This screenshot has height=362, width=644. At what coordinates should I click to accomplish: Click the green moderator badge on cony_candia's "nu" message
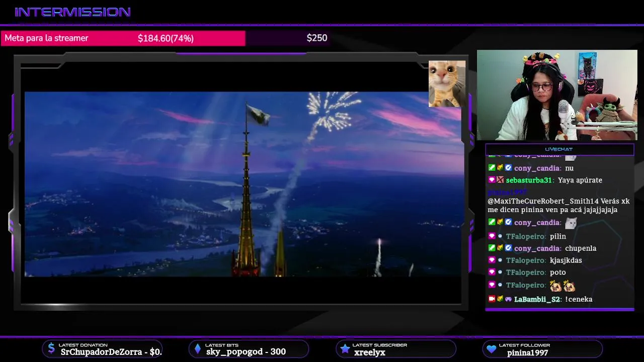pos(492,168)
